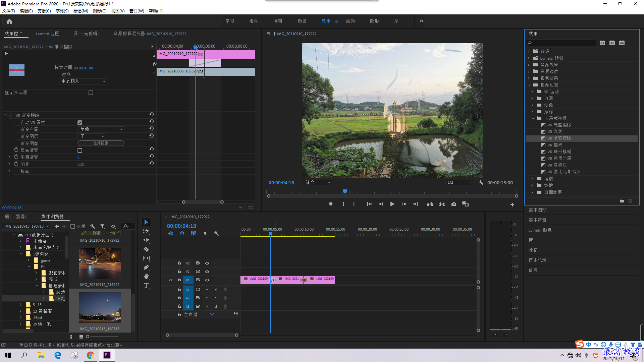644x362 pixels.
Task: Switch to Lumetri 范围 tab
Action: click(x=48, y=34)
